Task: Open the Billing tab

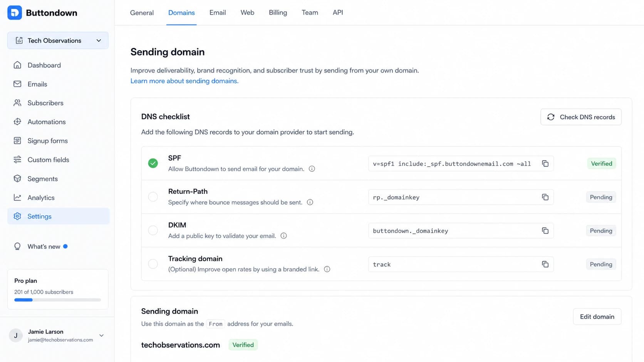Action: pos(278,13)
